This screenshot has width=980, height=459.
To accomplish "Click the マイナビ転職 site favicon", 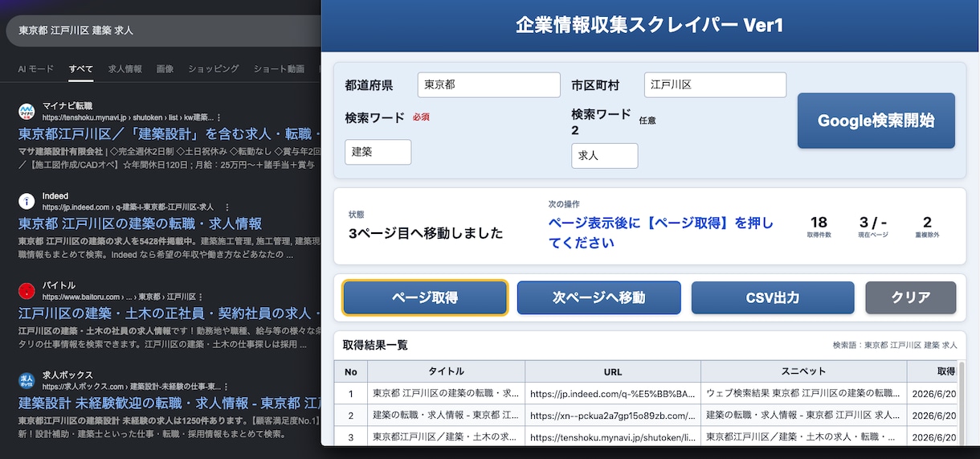I will click(x=27, y=111).
